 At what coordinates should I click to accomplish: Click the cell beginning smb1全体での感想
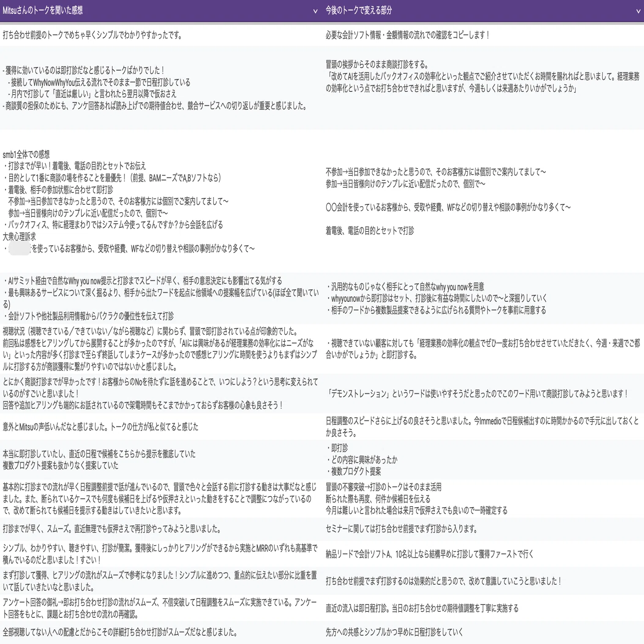[x=161, y=201]
